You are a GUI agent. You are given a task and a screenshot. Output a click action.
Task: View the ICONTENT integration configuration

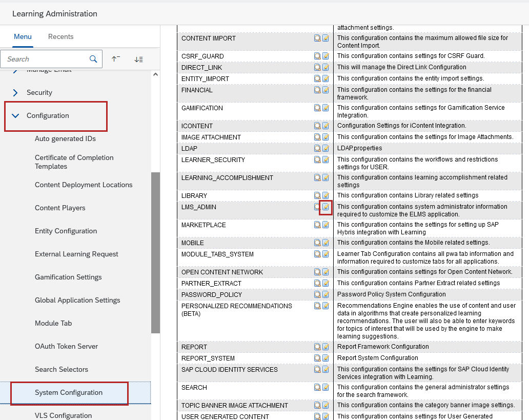coord(318,126)
